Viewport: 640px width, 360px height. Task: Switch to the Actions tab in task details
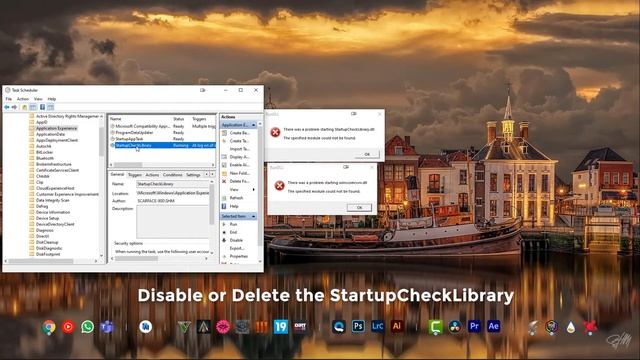(152, 175)
